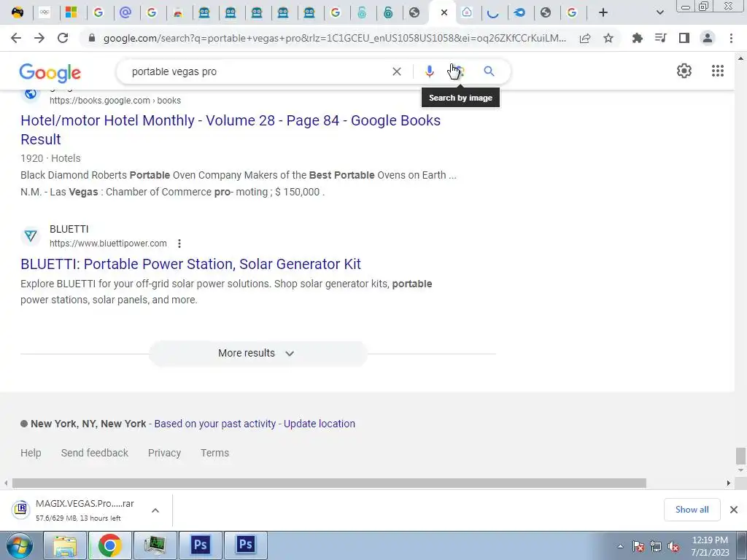Show hidden system tray icons
Screen dimensions: 747x560
(620, 547)
